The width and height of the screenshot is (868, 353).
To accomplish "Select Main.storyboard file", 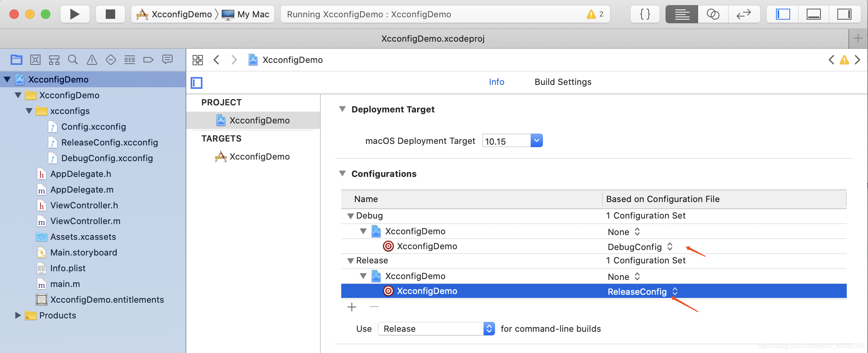I will [77, 252].
